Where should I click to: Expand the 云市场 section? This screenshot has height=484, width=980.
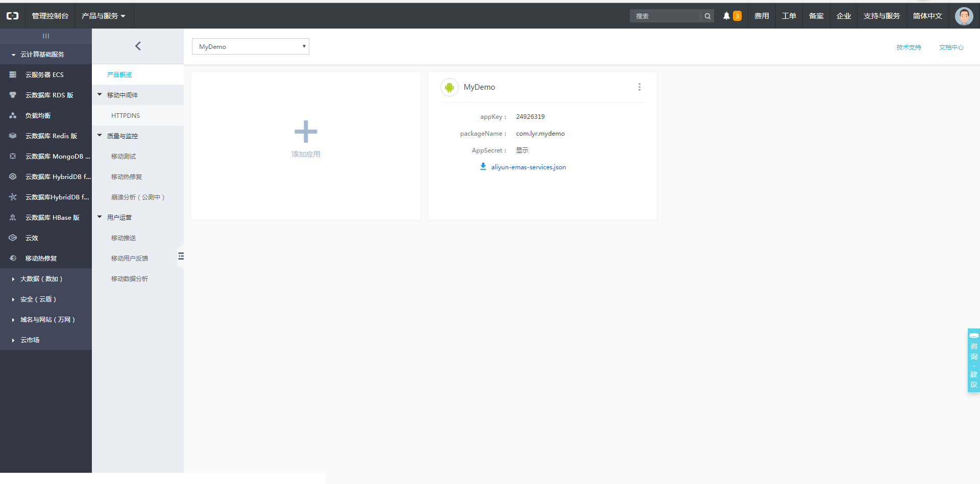pos(46,340)
